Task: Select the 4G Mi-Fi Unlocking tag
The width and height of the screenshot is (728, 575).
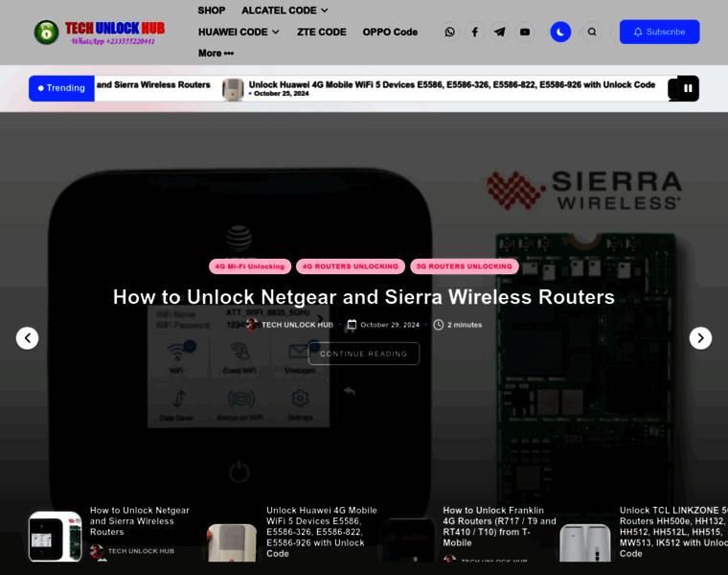Action: tap(250, 266)
